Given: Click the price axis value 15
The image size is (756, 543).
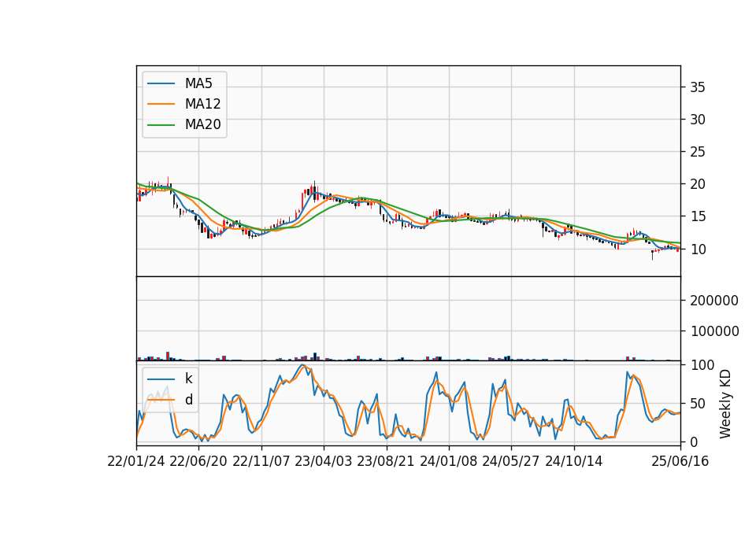Looking at the screenshot, I should tap(698, 217).
